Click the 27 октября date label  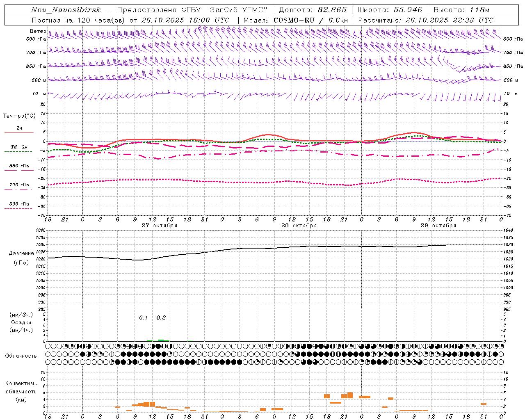[160, 226]
